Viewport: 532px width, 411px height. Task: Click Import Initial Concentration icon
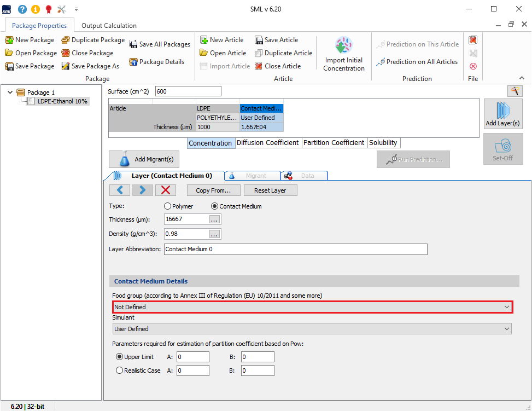(x=343, y=46)
